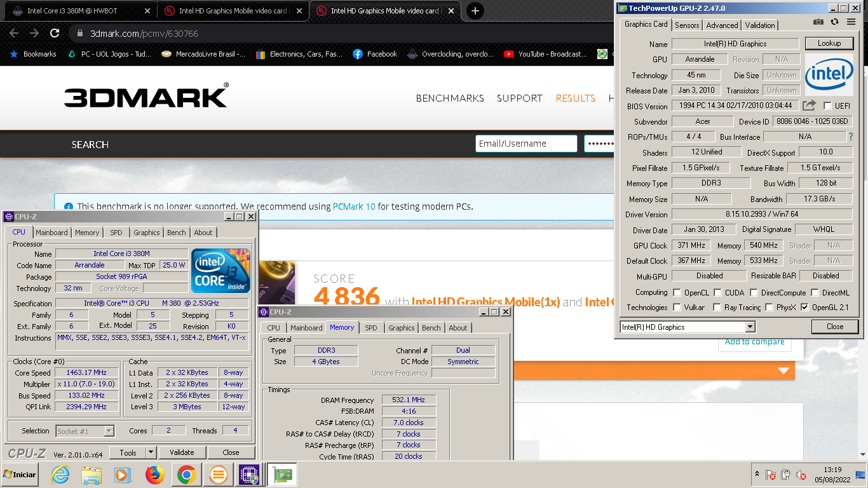Toggle the UEFI checkbox in GPU-Z

(x=827, y=106)
